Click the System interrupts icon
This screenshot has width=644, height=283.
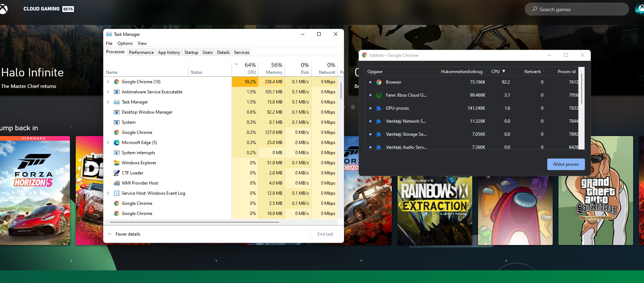click(x=117, y=153)
